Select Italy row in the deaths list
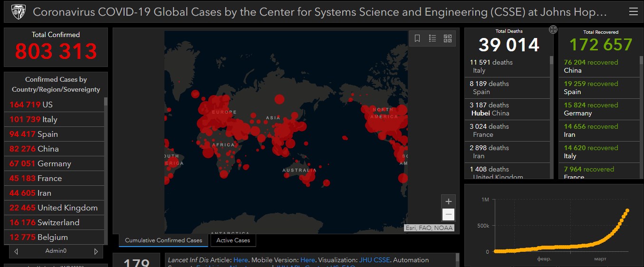The width and height of the screenshot is (644, 267). [x=508, y=67]
